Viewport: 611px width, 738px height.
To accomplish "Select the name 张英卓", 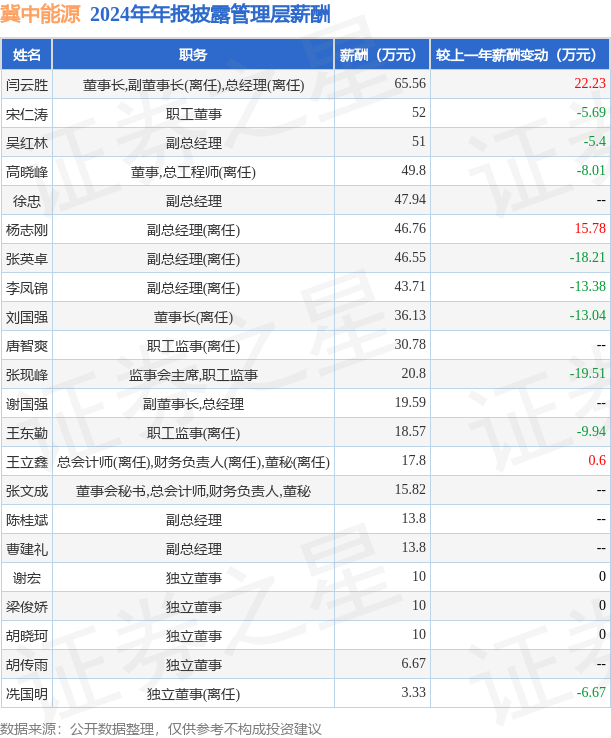I will tap(27, 259).
